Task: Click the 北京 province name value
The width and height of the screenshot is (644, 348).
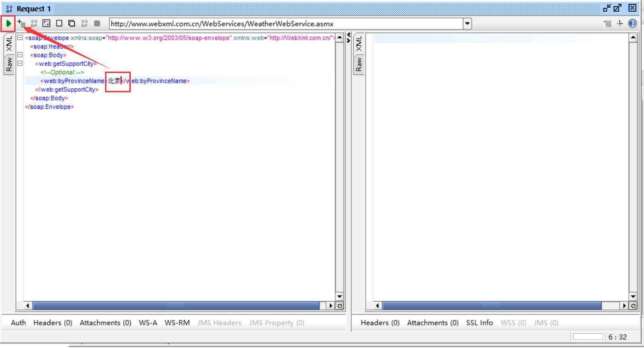Action: point(114,81)
